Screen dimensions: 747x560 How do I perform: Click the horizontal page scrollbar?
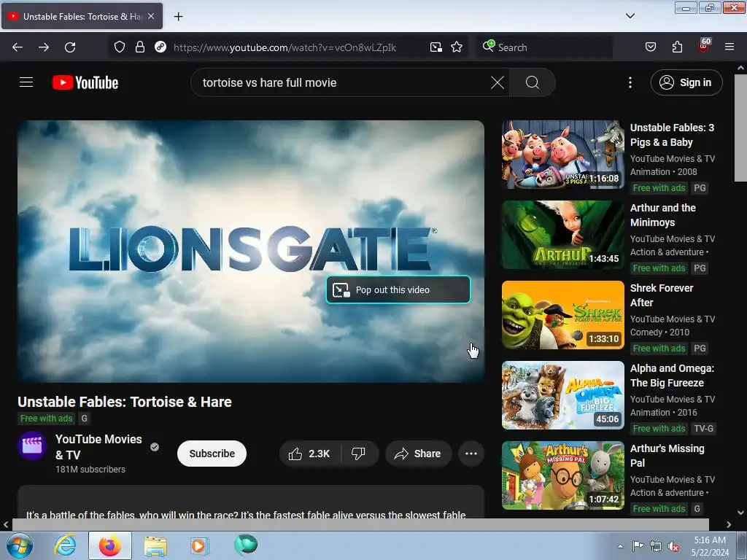pyautogui.click(x=360, y=525)
